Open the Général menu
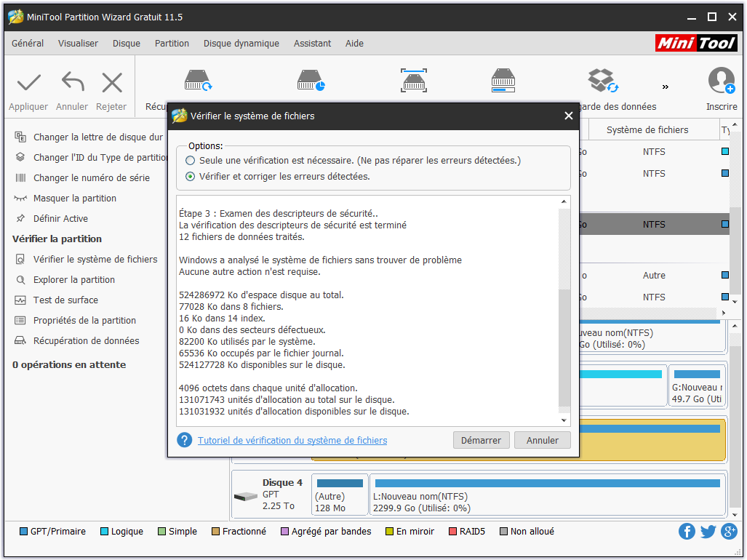Screen dimensions: 747x560 point(28,44)
